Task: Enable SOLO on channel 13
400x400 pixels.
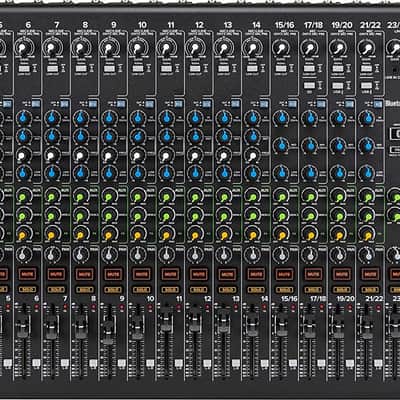Action: click(228, 289)
